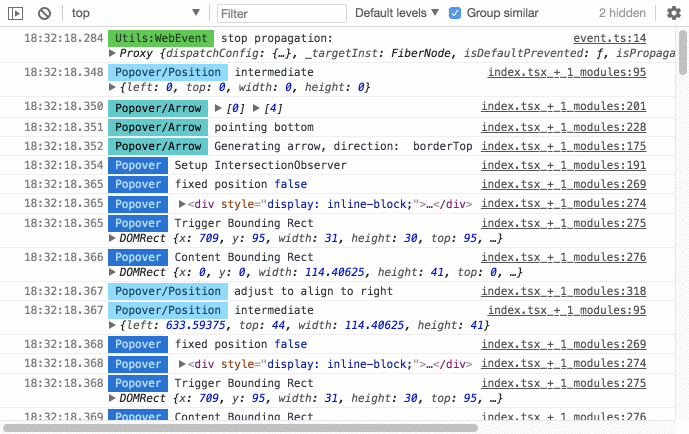Click the '2 hidden' indicator
689x434 pixels.
622,13
